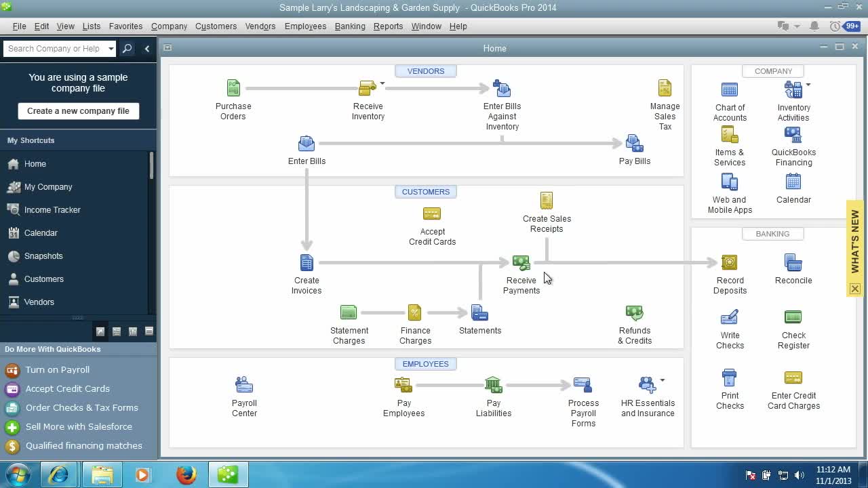Screen dimensions: 868x488
Task: Open Internet Explorer from taskbar
Action: click(59, 474)
